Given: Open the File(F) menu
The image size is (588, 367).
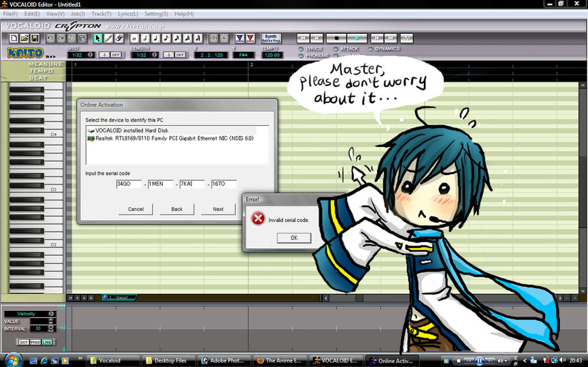Looking at the screenshot, I should 10,14.
